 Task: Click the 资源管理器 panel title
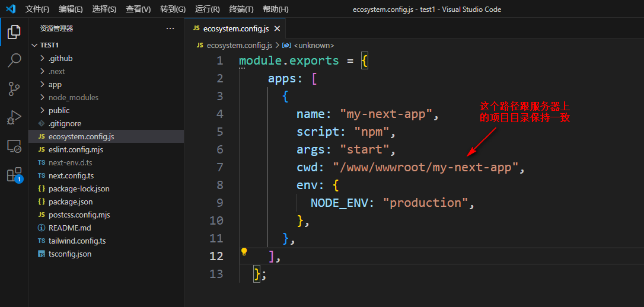pyautogui.click(x=57, y=28)
